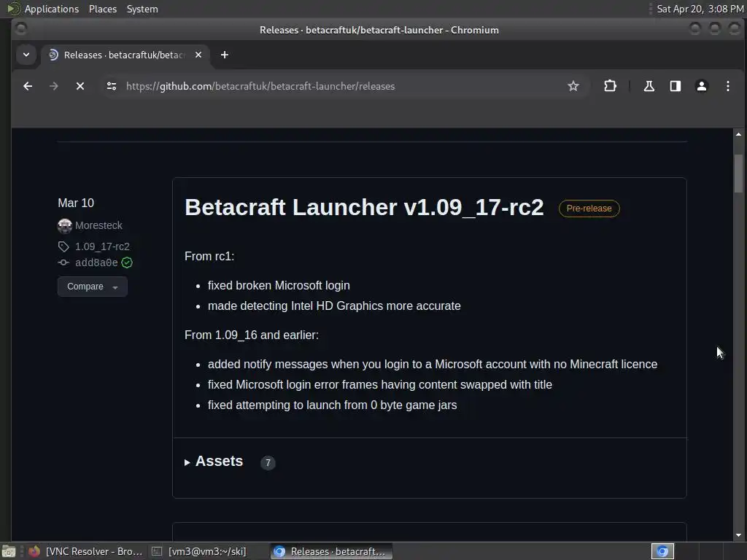
Task: Click 'fixed attempting to launch from 0 byte' bullet
Action: point(332,405)
